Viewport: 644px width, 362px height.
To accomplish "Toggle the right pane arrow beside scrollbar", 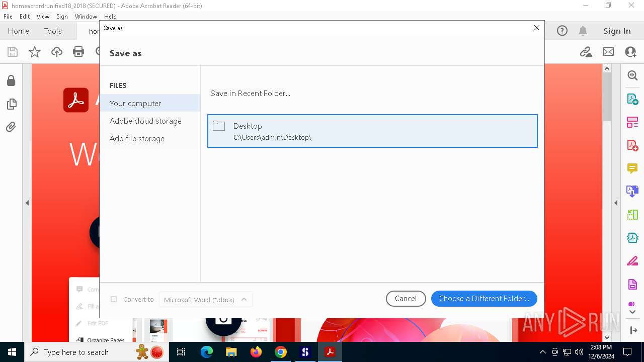I will pos(616,203).
